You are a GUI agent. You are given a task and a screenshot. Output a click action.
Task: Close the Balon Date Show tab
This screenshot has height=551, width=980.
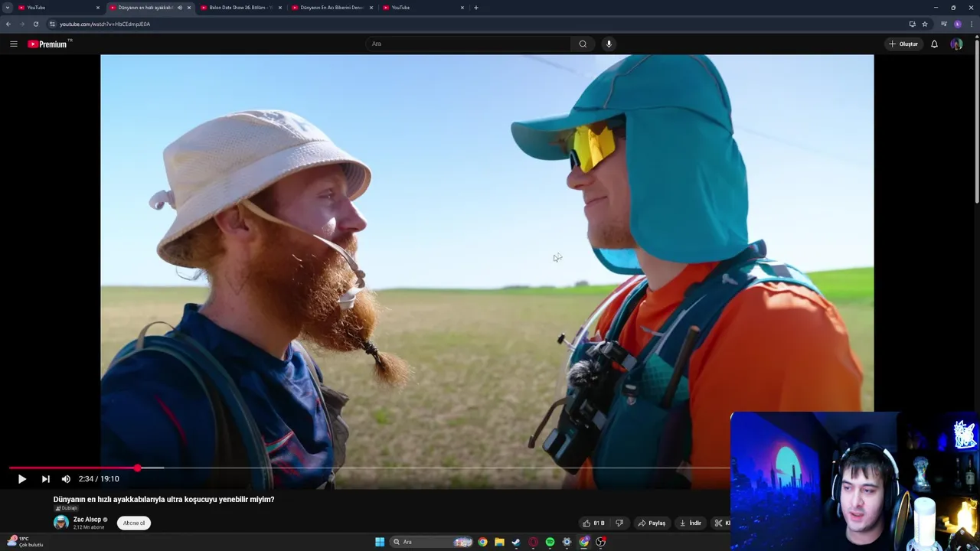[x=280, y=8]
